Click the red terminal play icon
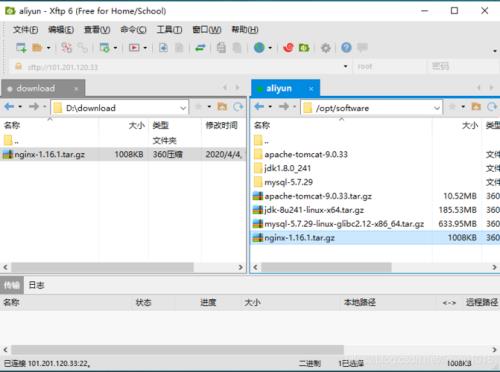Viewport: 500px width, 372px height. tap(134, 48)
